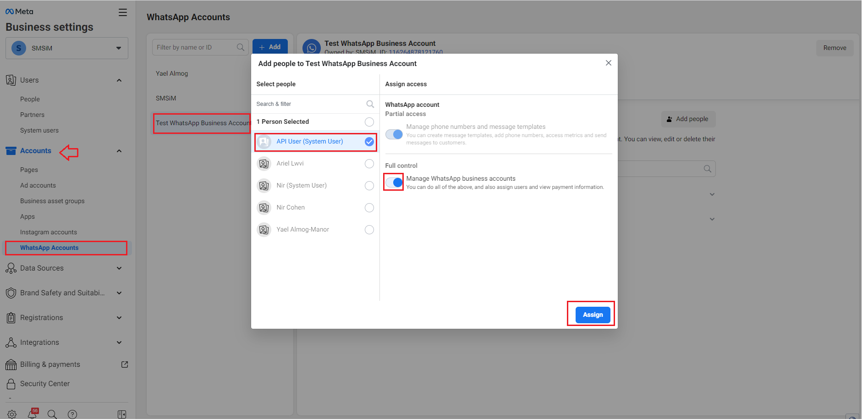Image resolution: width=868 pixels, height=420 pixels.
Task: Click the WhatsApp logo in account header
Action: pos(312,48)
